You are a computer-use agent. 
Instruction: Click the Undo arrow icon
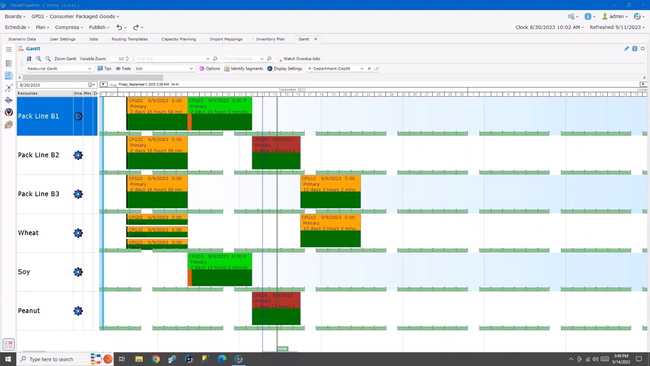tap(119, 27)
